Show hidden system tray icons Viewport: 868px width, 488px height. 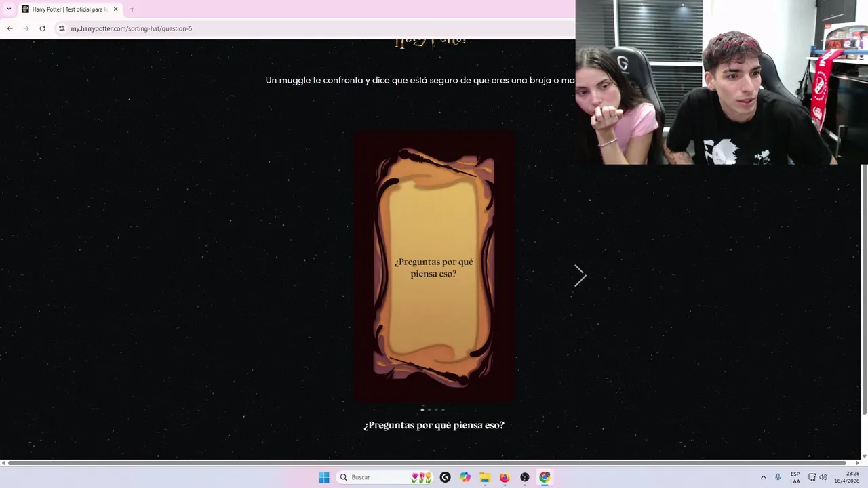[x=763, y=477]
